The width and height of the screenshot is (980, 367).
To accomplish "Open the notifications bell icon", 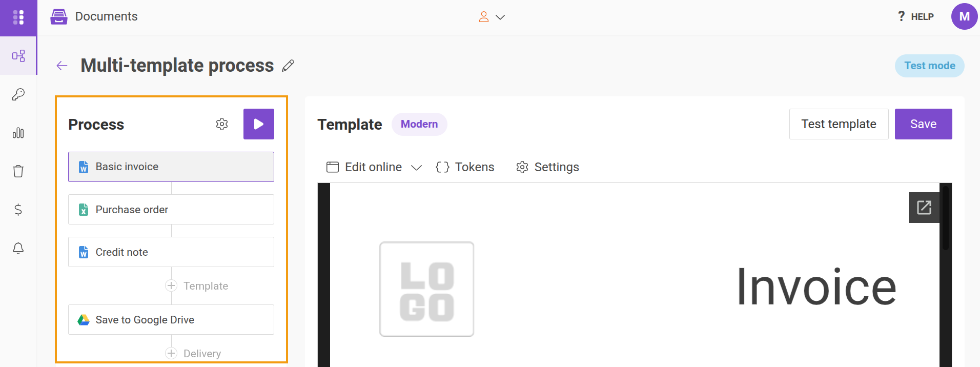I will tap(18, 248).
